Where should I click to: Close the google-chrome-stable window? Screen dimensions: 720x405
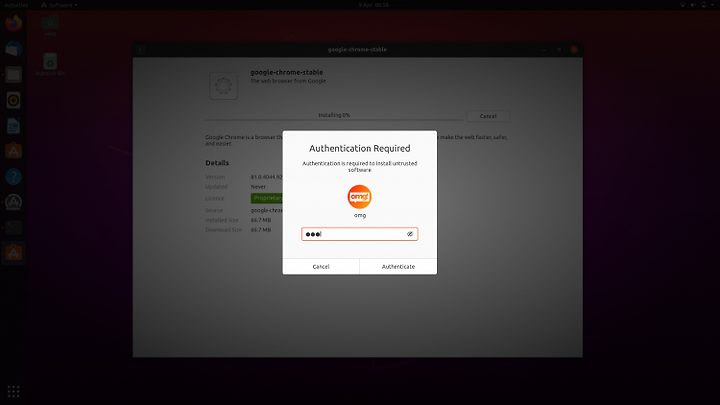click(574, 50)
